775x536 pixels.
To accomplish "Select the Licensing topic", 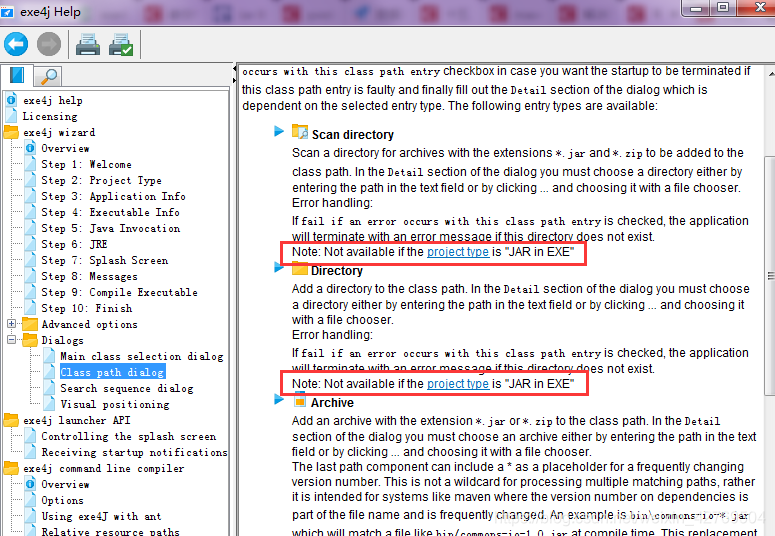I will [x=50, y=117].
